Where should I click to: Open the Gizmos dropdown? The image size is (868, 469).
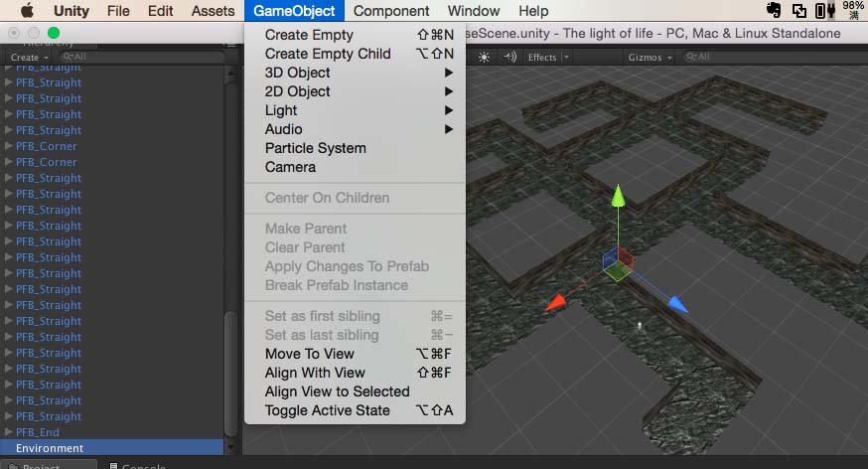(x=650, y=57)
